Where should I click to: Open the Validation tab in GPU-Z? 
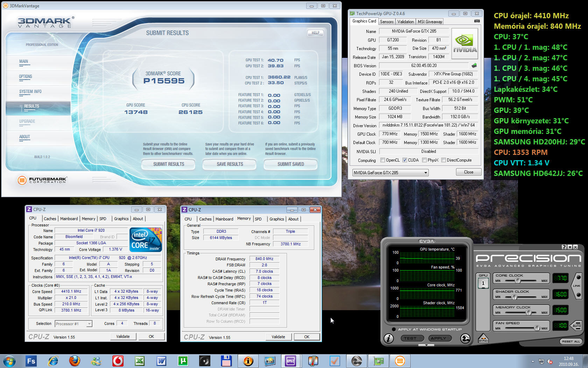pos(406,22)
